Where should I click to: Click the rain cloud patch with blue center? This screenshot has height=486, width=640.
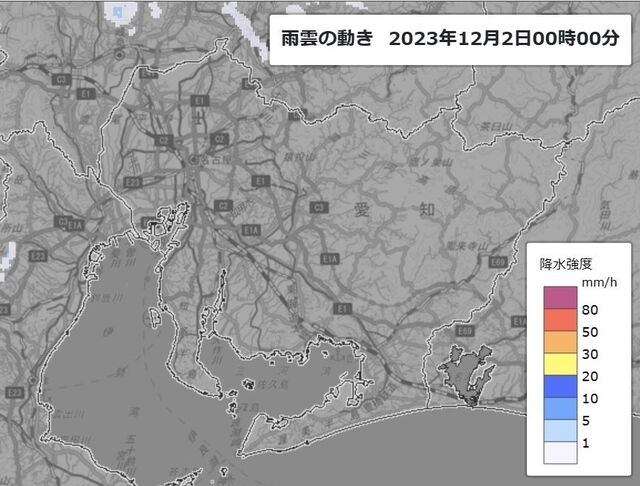pos(120,12)
